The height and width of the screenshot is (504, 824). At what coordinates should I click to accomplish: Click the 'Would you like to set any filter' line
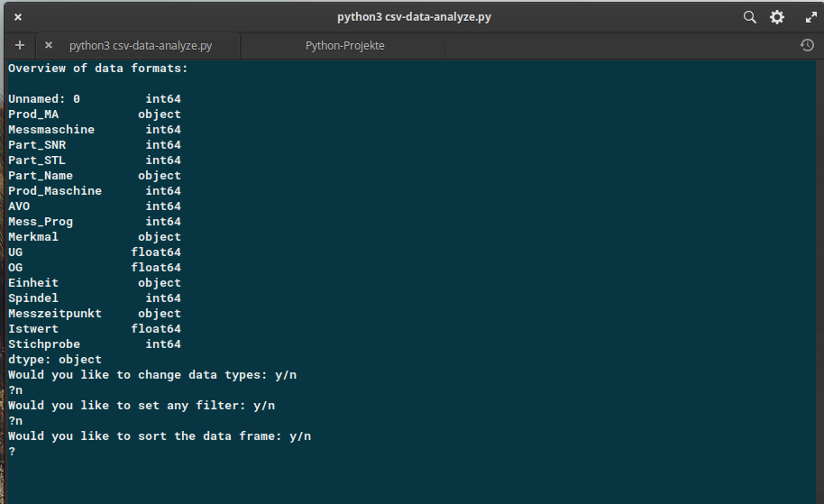[x=142, y=406]
